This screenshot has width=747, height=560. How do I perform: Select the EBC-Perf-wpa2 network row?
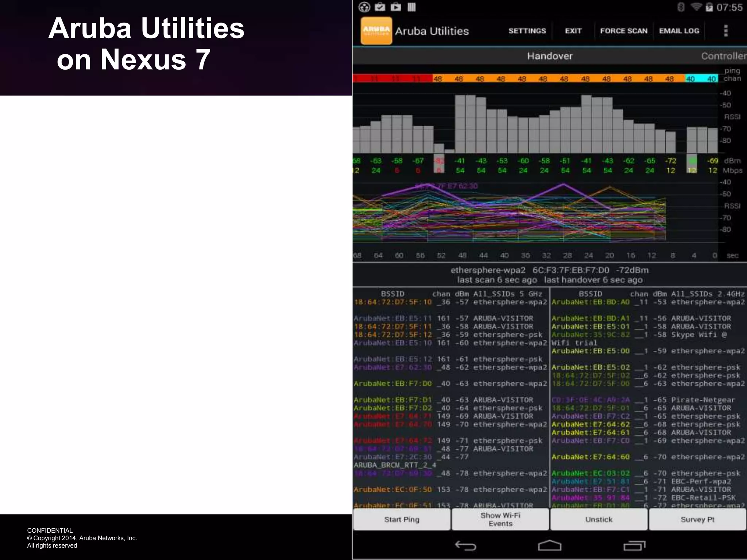point(648,482)
